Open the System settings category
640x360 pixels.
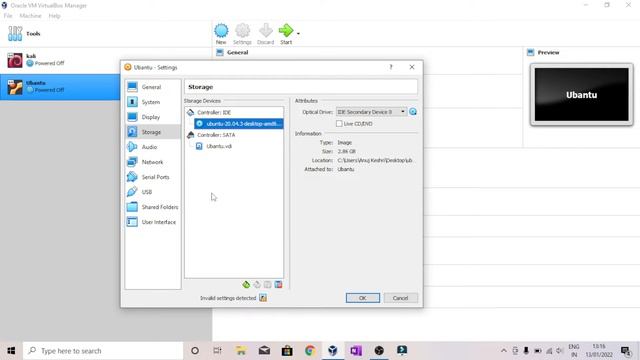click(x=153, y=102)
